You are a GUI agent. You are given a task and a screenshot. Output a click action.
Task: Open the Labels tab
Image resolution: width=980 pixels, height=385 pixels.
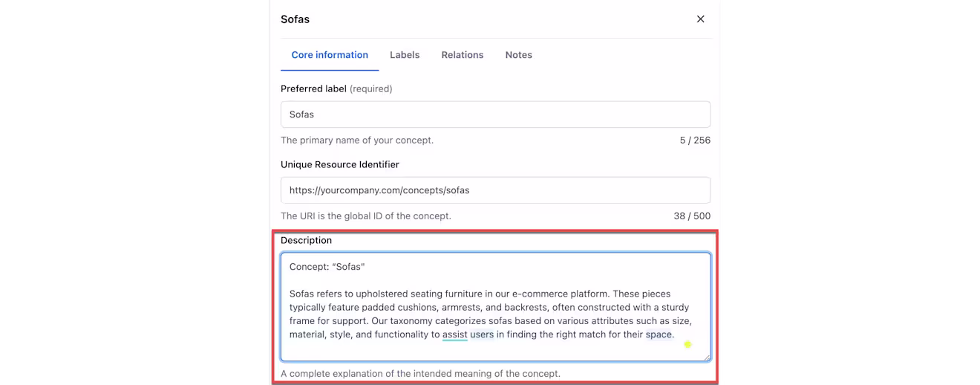pyautogui.click(x=405, y=55)
